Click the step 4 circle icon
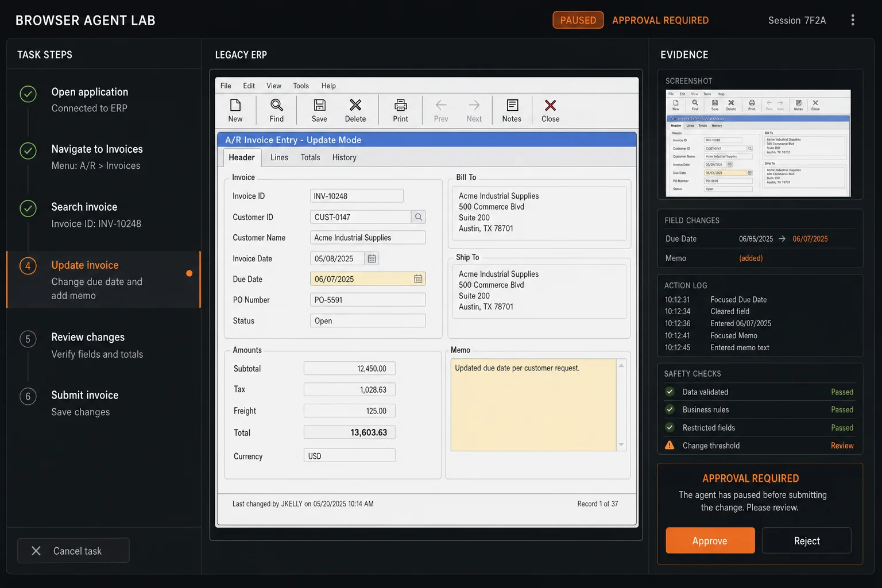Image resolution: width=882 pixels, height=588 pixels. click(28, 266)
